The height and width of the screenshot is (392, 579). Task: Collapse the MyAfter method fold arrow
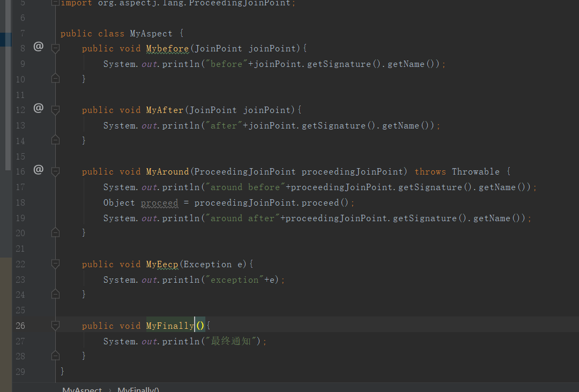point(55,110)
